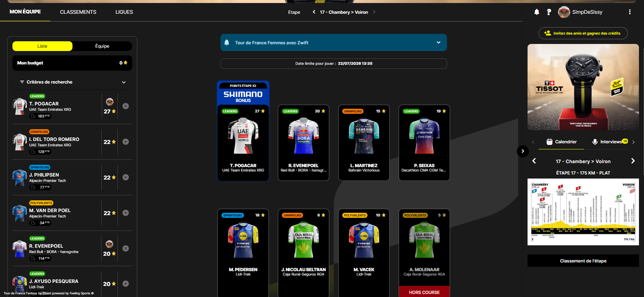This screenshot has width=644, height=297.
Task: Add I. Del Toro Romero to team
Action: pos(126,142)
